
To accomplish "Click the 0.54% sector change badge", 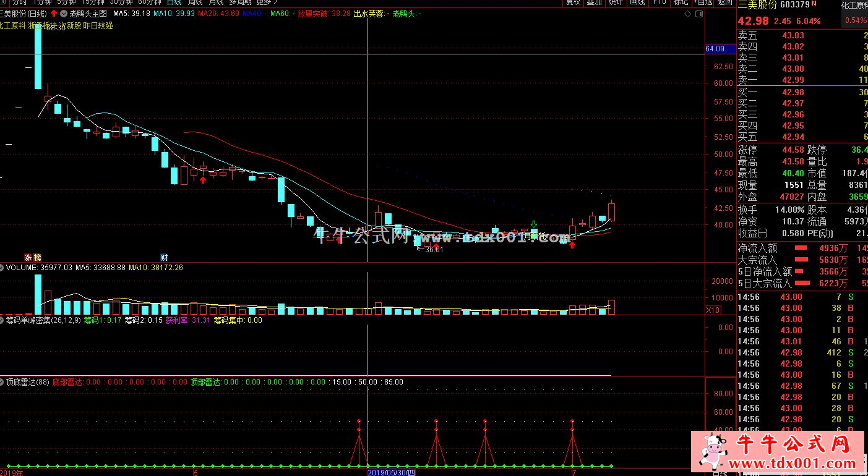I will coord(856,20).
